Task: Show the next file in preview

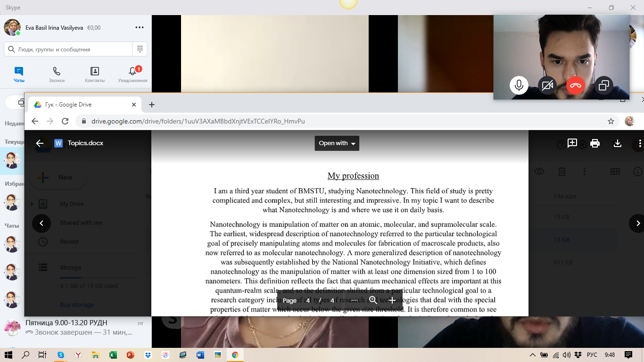Action: (x=638, y=223)
